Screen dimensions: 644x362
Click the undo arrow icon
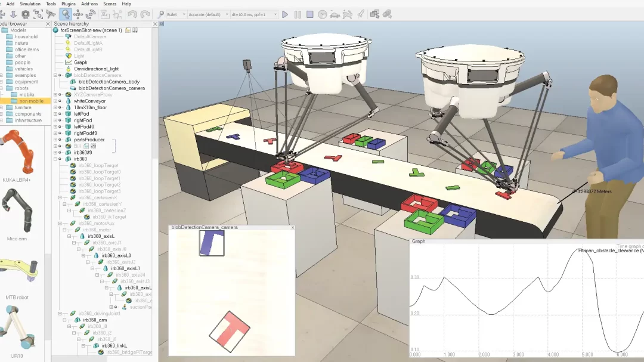click(x=133, y=14)
